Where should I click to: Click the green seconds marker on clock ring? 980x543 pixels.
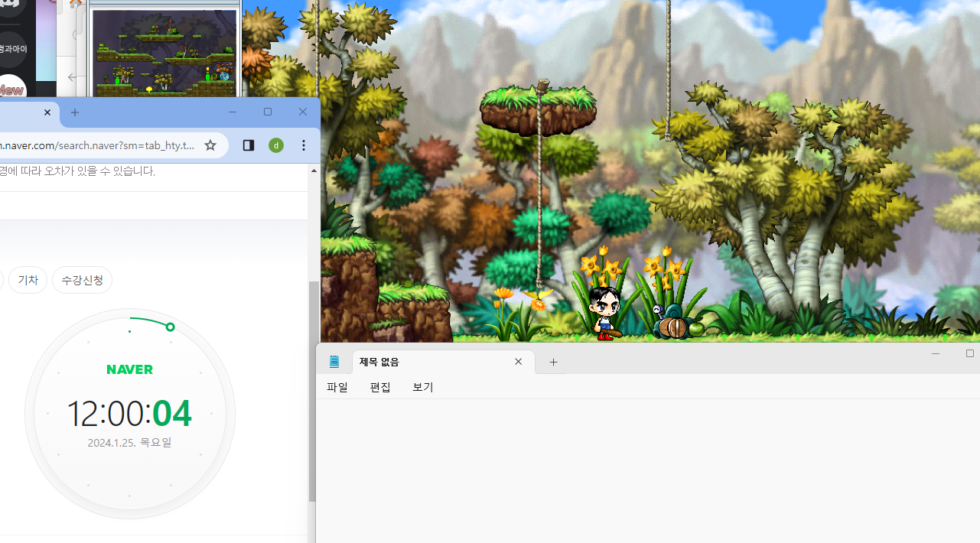pyautogui.click(x=170, y=327)
